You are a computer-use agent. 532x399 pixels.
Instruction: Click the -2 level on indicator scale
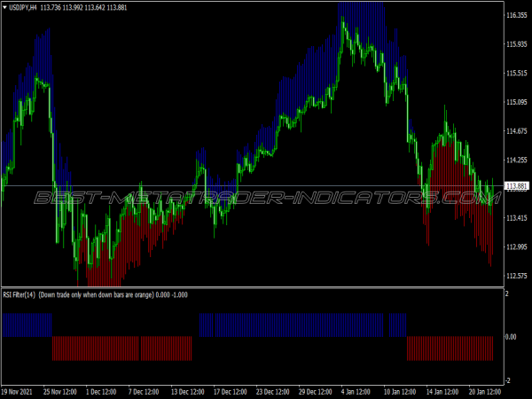click(507, 380)
